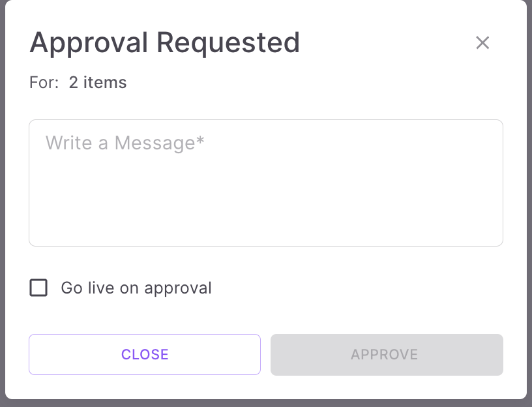Dismiss the dialog with the X icon

pos(482,43)
